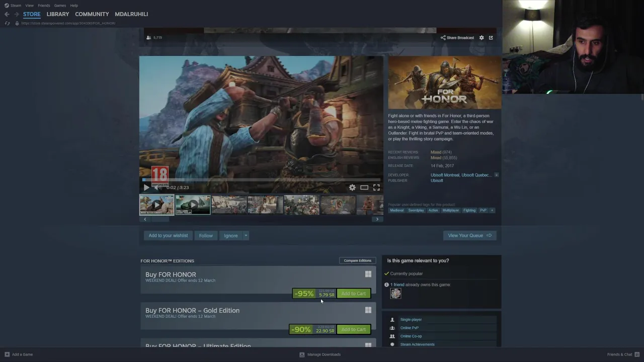The width and height of the screenshot is (644, 362).
Task: Add FOR HONOR Gold Edition to cart
Action: pos(354,329)
